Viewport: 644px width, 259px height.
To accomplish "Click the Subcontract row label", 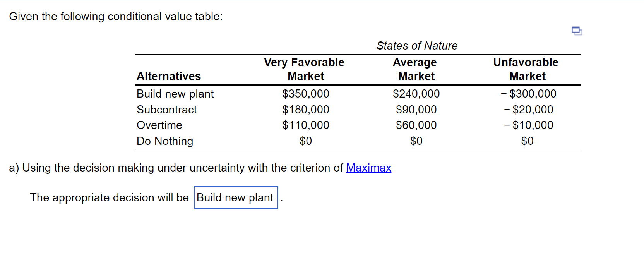I will 166,110.
